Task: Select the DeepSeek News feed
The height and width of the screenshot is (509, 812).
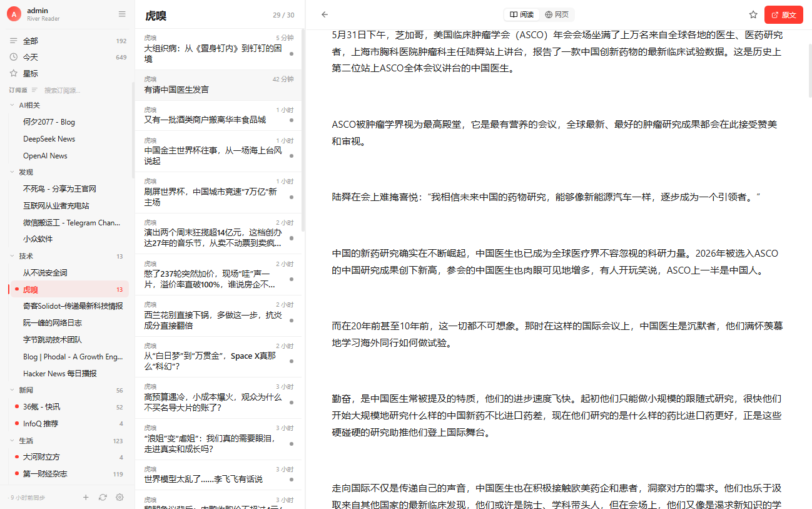Action: coord(68,139)
